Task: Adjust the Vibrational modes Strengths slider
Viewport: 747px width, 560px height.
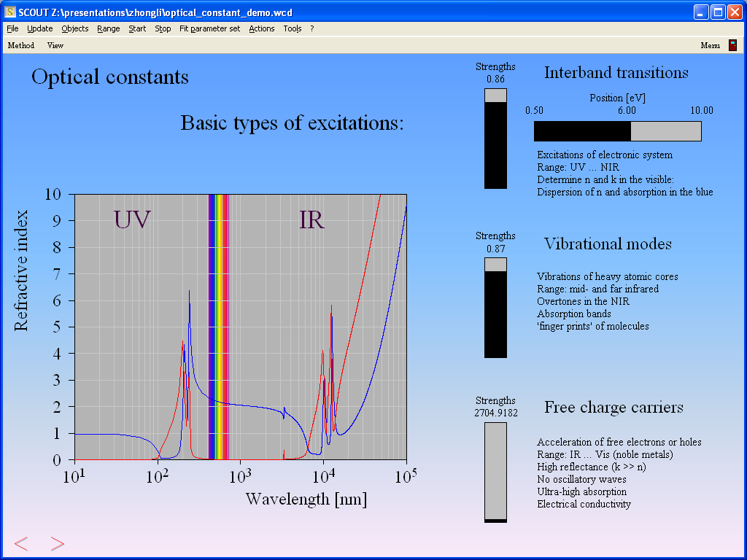Action: click(495, 307)
